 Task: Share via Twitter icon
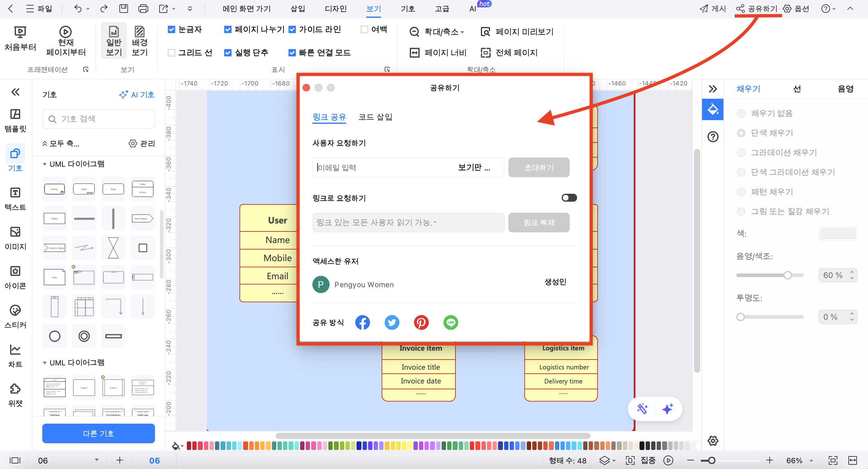(x=392, y=322)
